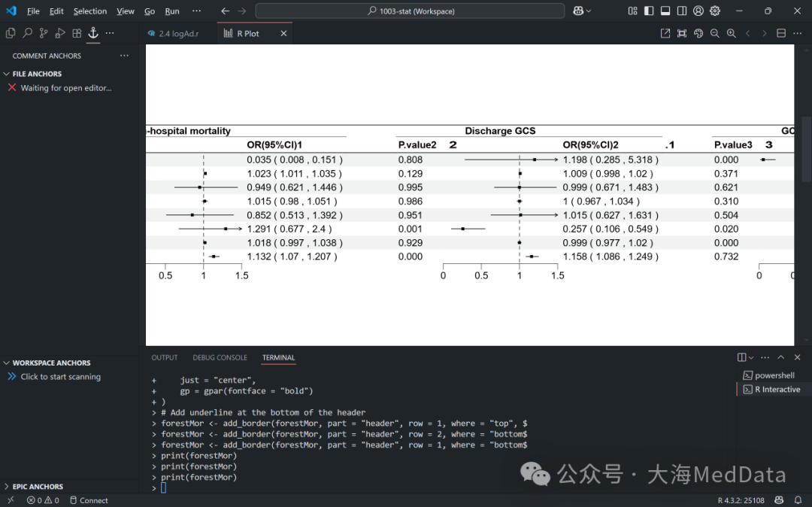
Task: Open the File menu
Action: [x=33, y=11]
